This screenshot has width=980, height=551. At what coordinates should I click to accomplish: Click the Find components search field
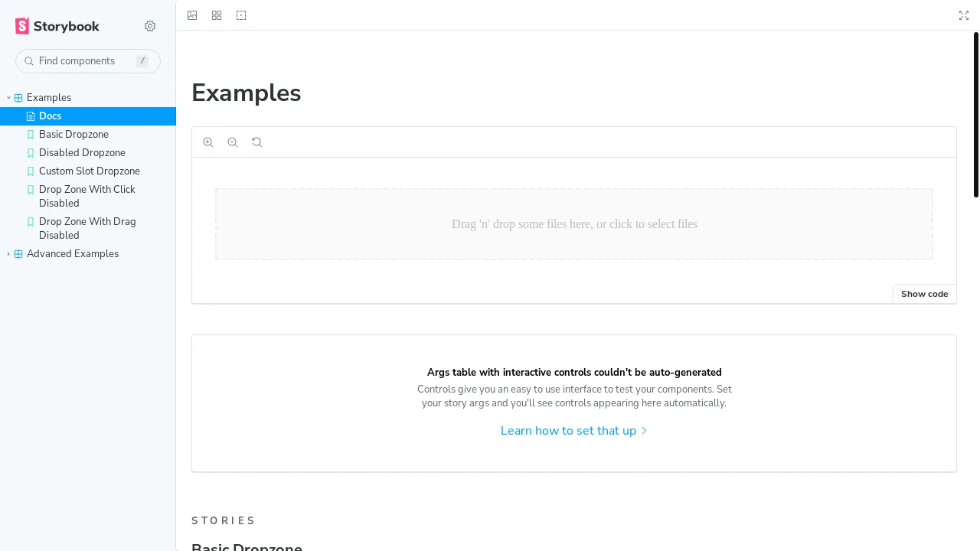pos(88,61)
